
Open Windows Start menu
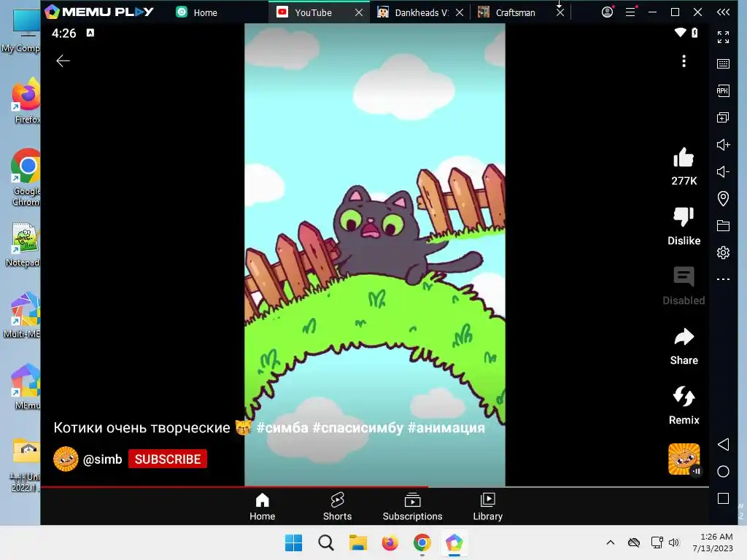[293, 542]
